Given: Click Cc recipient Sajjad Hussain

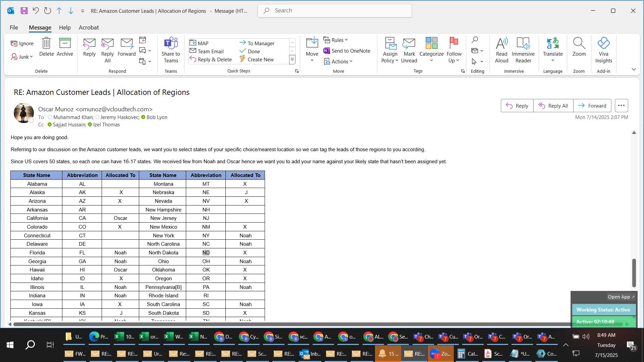Looking at the screenshot, I should tap(69, 125).
